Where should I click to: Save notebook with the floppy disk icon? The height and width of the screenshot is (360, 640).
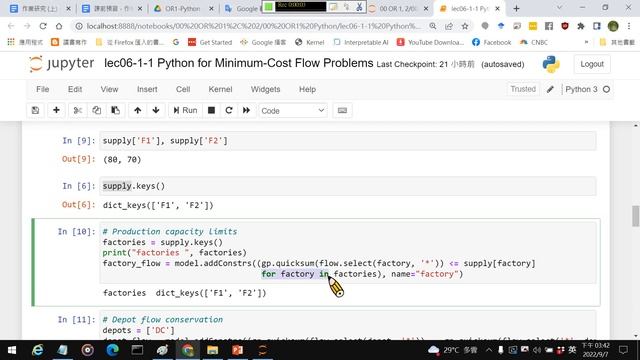(36, 110)
